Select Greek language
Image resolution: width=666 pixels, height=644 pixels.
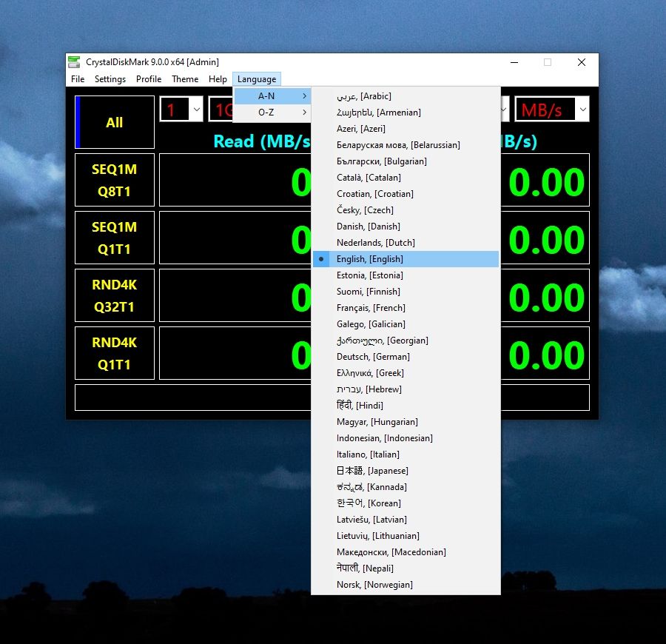tap(406, 373)
